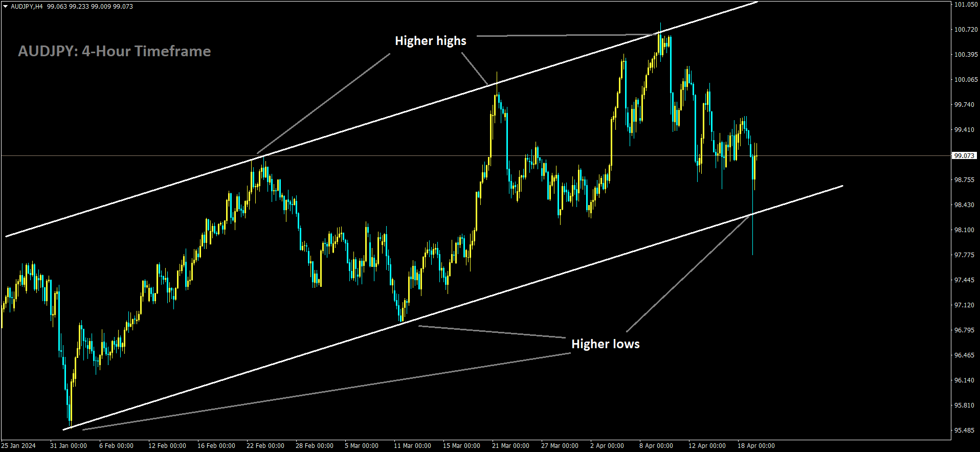Click the 12 Feb 00:00 date label

(x=167, y=446)
